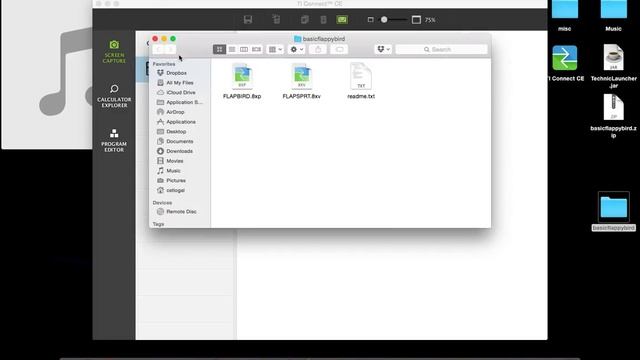Click the green capture screen icon in TI Connect
This screenshot has width=640, height=360.
(342, 20)
